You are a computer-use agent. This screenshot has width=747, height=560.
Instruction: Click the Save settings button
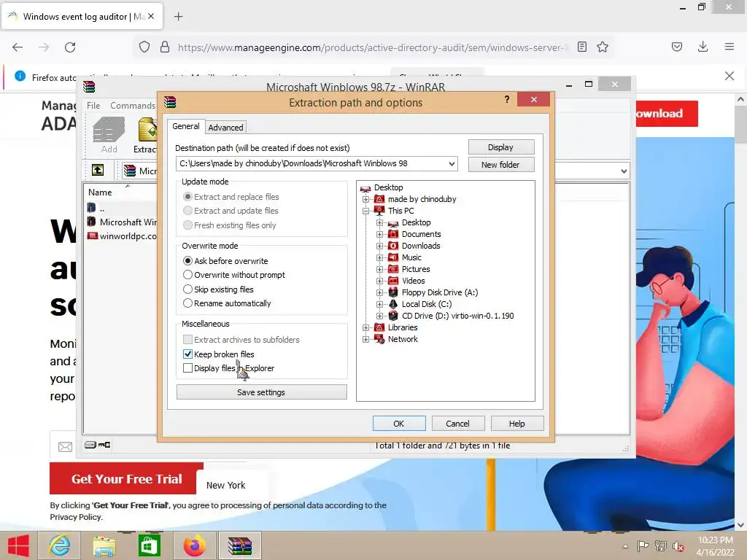coord(261,392)
